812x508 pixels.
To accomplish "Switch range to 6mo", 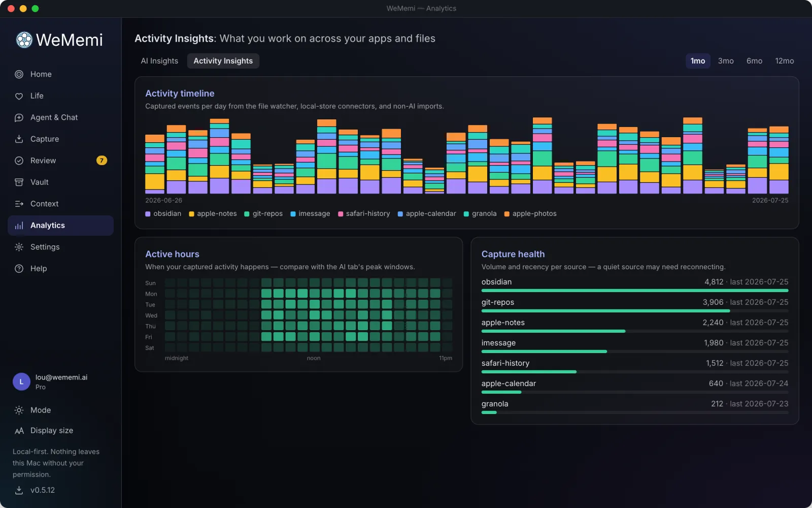I will coord(754,61).
